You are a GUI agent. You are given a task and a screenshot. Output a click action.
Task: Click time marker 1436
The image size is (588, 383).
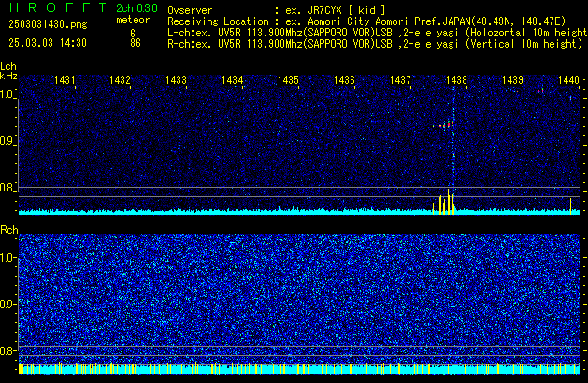coord(344,80)
